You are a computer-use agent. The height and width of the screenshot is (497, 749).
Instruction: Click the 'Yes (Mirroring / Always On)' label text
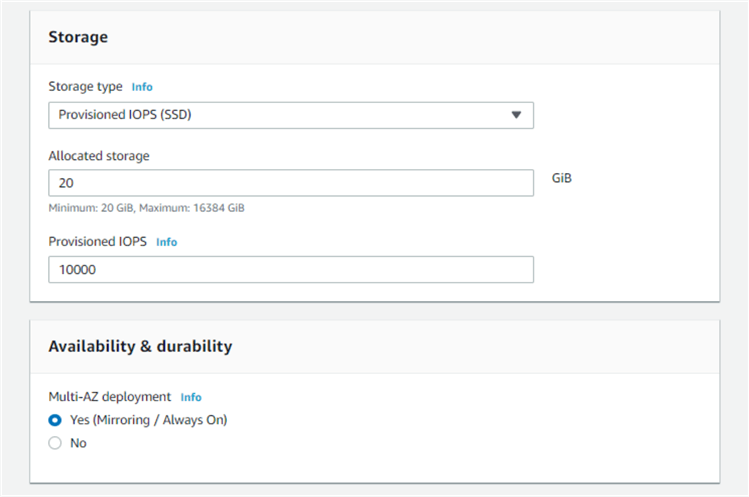tap(148, 420)
